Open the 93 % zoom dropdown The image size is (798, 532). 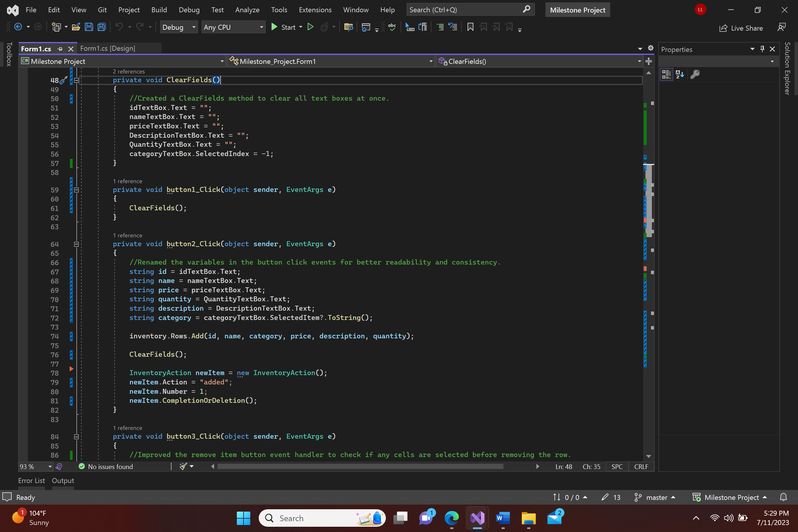pos(36,466)
